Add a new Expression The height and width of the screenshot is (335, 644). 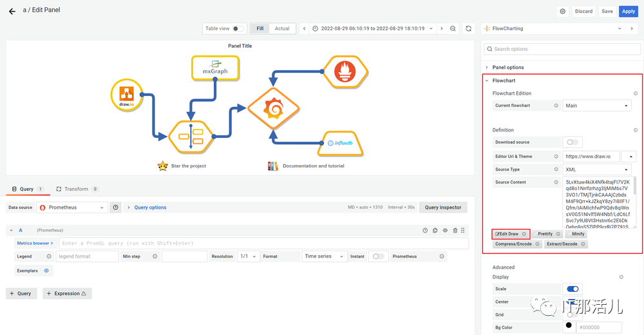67,294
